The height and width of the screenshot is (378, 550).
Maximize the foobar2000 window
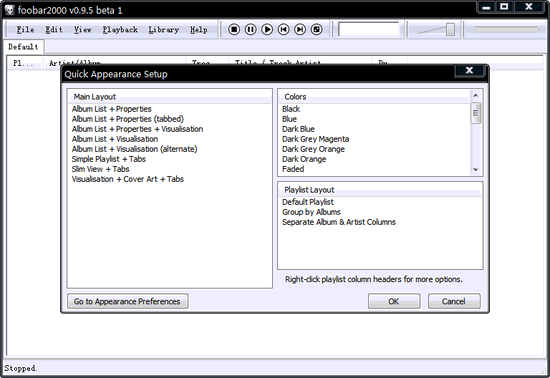(x=504, y=7)
